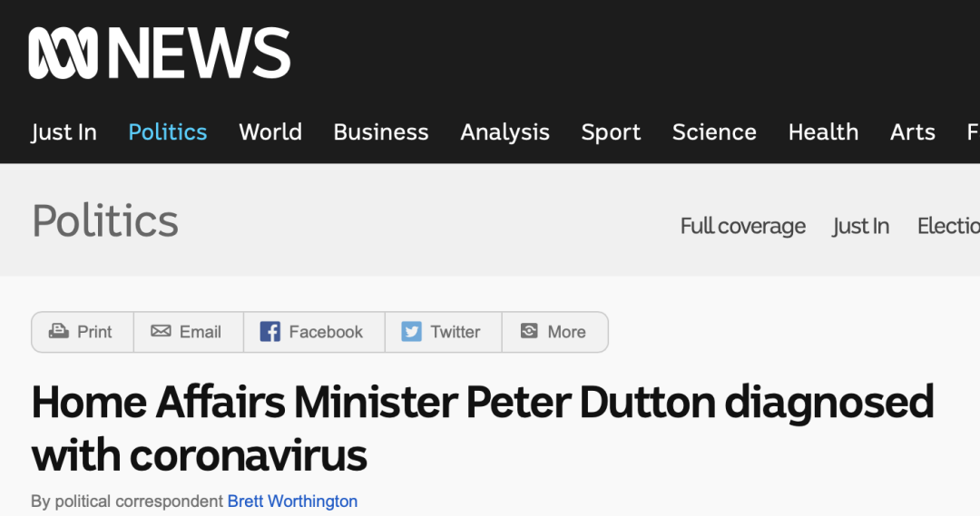Open the Analysis section
This screenshot has height=516, width=980.
(x=505, y=132)
